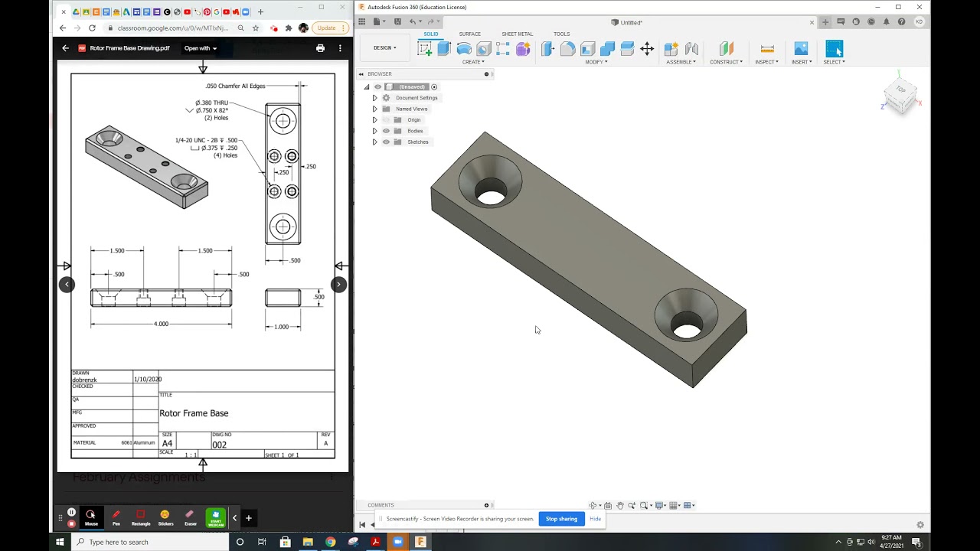
Task: Open the ASSEMBLE dropdown menu
Action: click(x=681, y=62)
